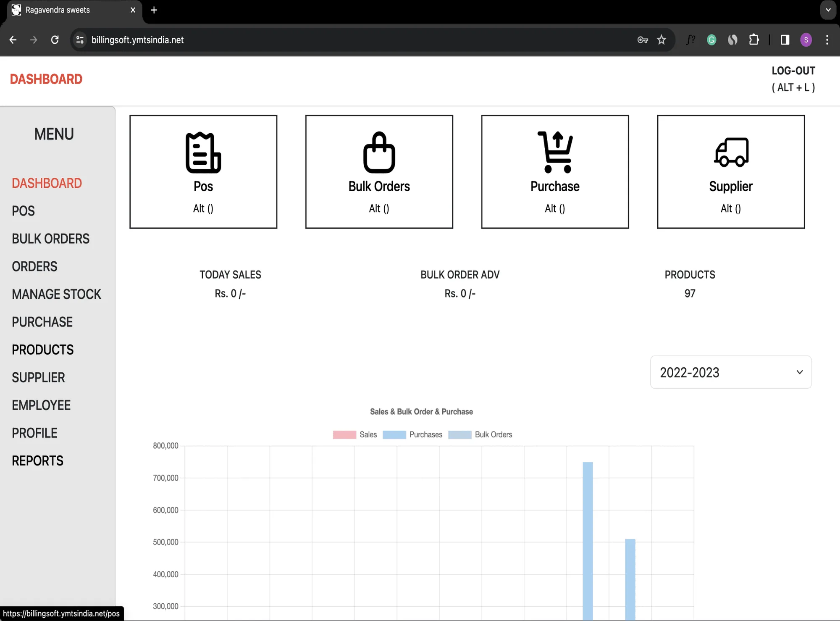Toggle the browser side panel icon
The image size is (840, 621).
click(x=785, y=40)
